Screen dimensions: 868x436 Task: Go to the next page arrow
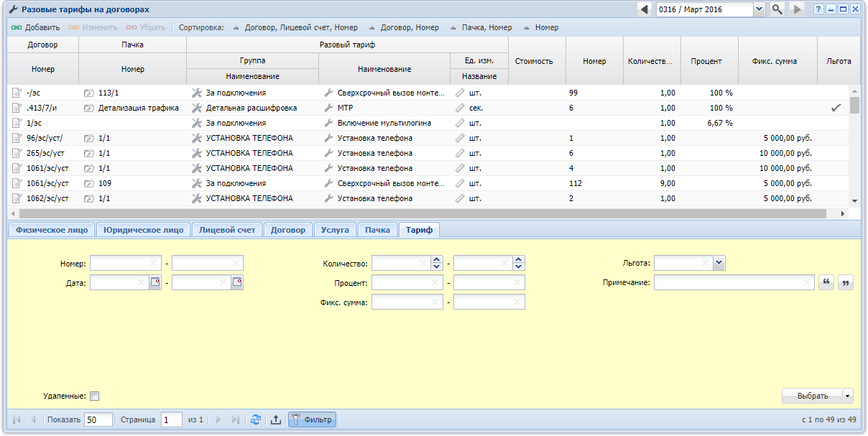(218, 419)
